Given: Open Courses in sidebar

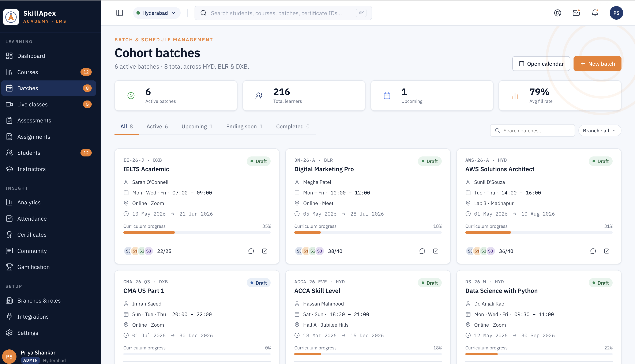Looking at the screenshot, I should [x=49, y=72].
